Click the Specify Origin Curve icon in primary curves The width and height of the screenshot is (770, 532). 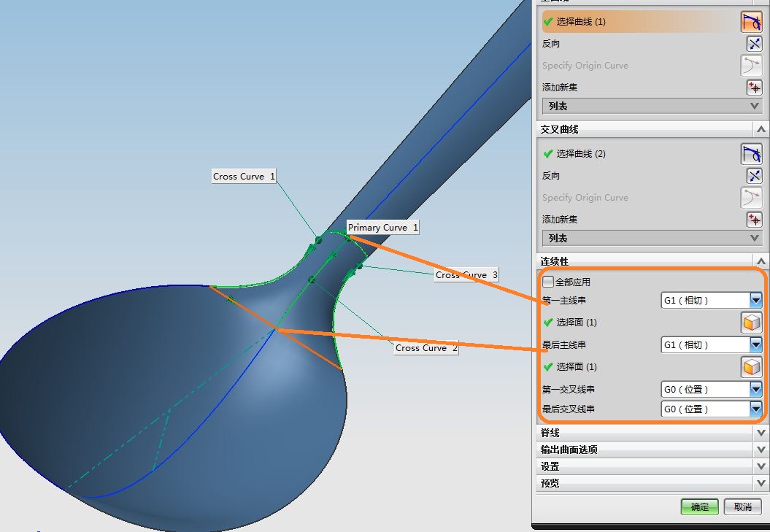tap(751, 66)
